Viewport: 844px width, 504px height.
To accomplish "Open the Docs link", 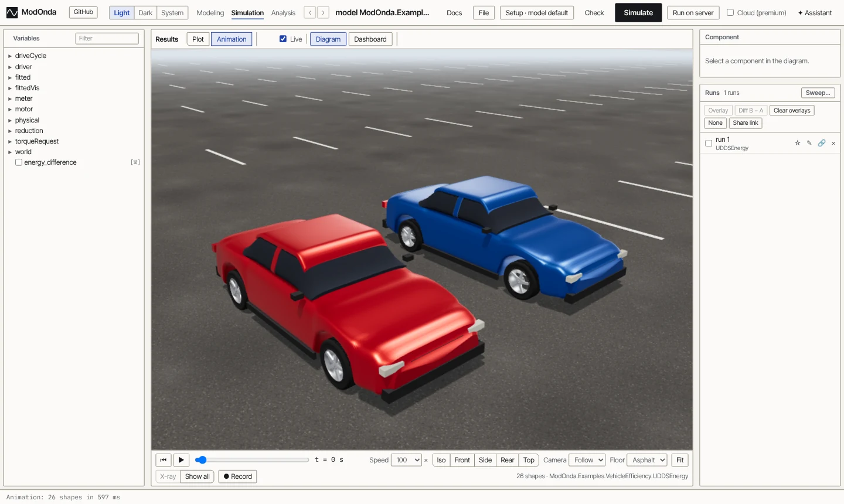I will [454, 13].
